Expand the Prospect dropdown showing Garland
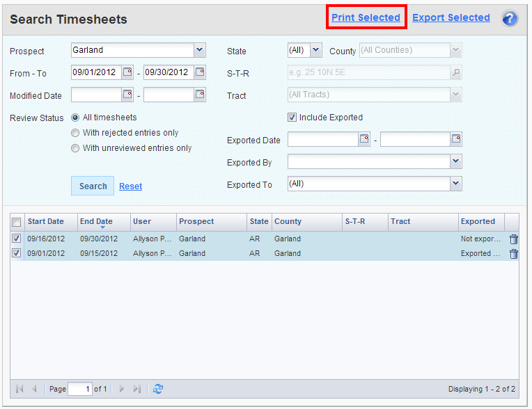 tap(200, 50)
